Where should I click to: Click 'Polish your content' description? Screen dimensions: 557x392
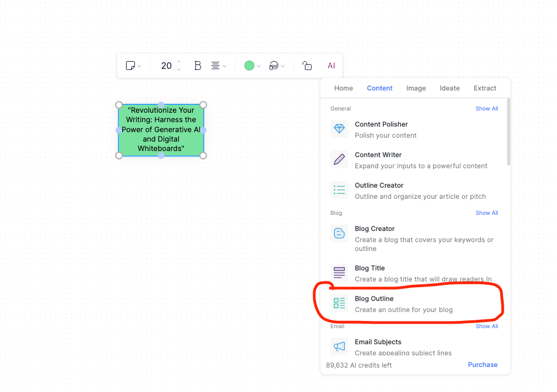tap(385, 135)
